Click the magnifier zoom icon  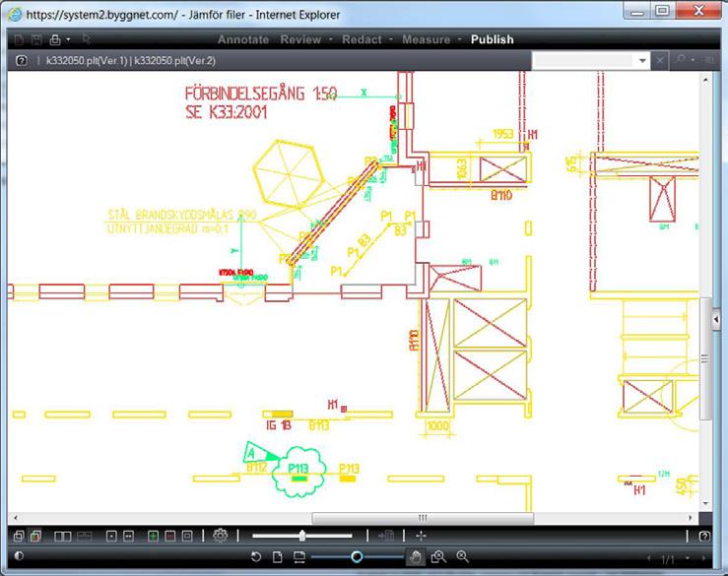[462, 556]
